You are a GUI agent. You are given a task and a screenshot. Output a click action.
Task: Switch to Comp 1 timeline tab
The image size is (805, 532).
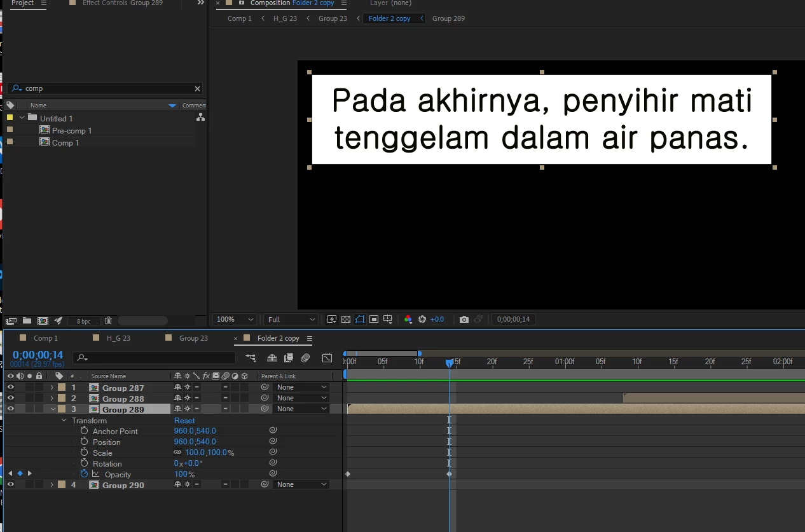[45, 338]
